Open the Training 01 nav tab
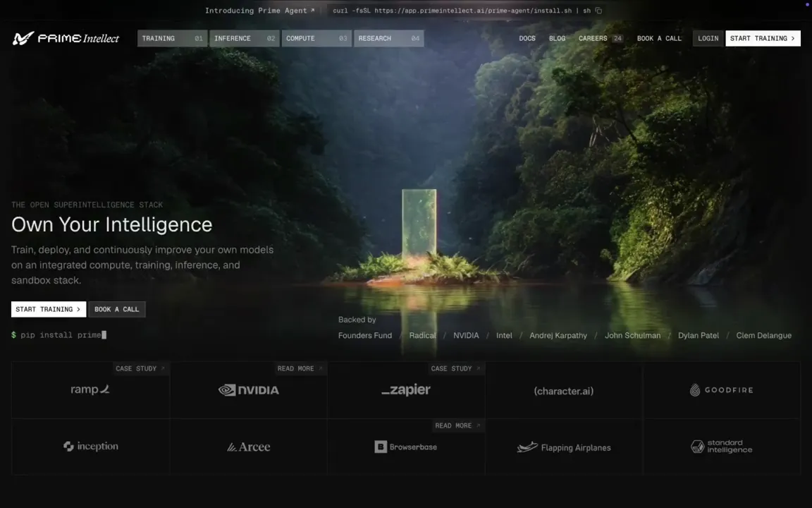Screen dimensions: 812x508 pos(173,38)
